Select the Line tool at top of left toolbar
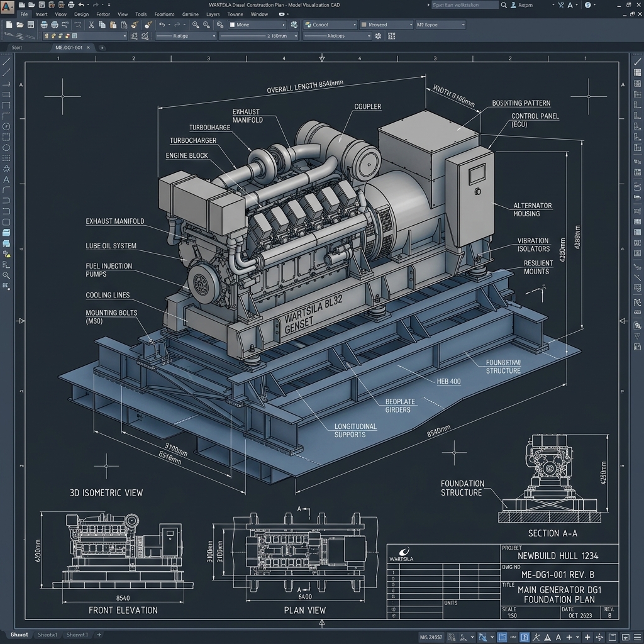644x644 pixels. [x=6, y=62]
